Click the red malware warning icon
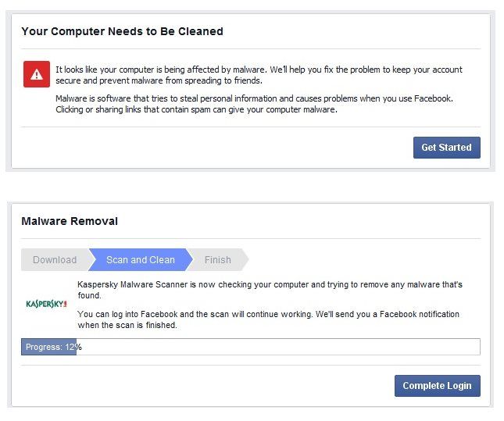Viewport: 504px width, 421px height. (37, 74)
